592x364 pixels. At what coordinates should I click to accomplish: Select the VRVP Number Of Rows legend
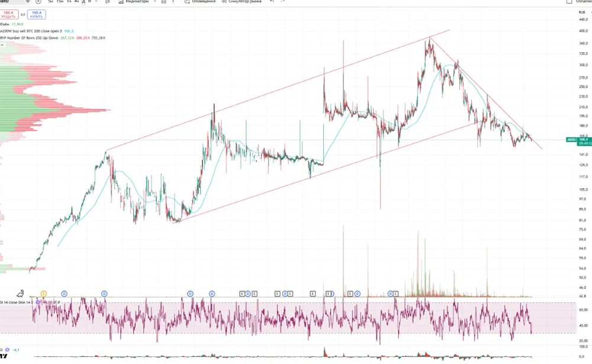29,38
